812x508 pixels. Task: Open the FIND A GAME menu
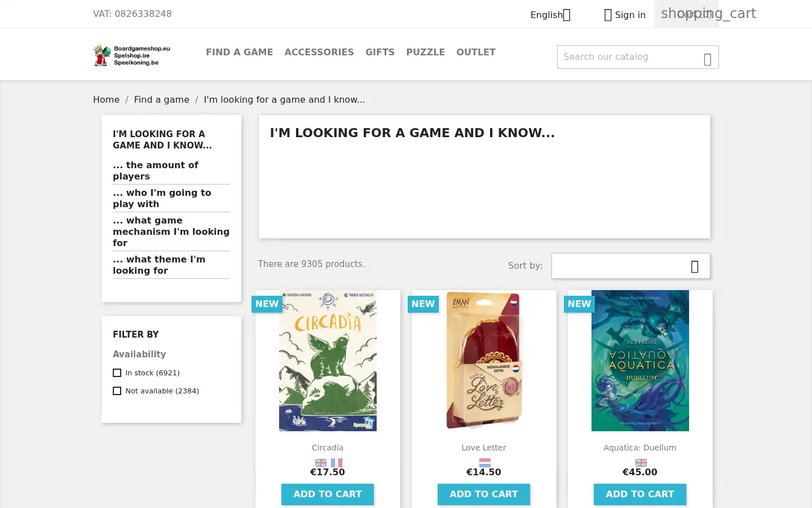tap(239, 52)
